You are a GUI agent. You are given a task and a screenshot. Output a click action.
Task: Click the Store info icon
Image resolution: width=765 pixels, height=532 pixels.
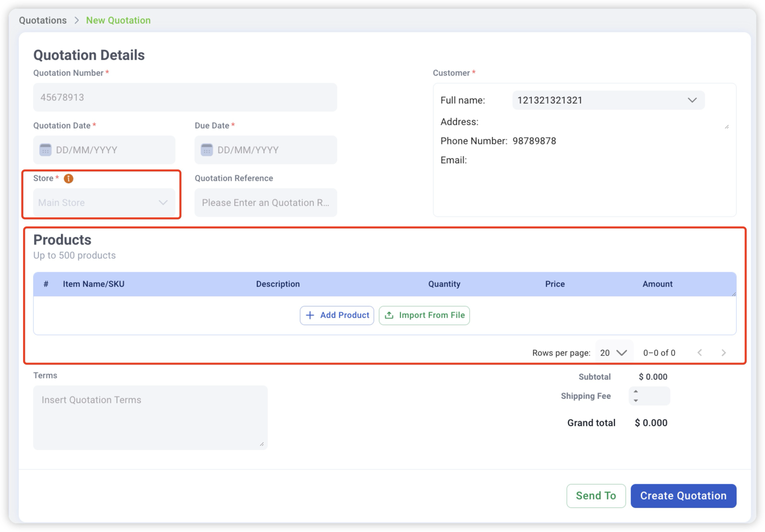[x=68, y=178]
